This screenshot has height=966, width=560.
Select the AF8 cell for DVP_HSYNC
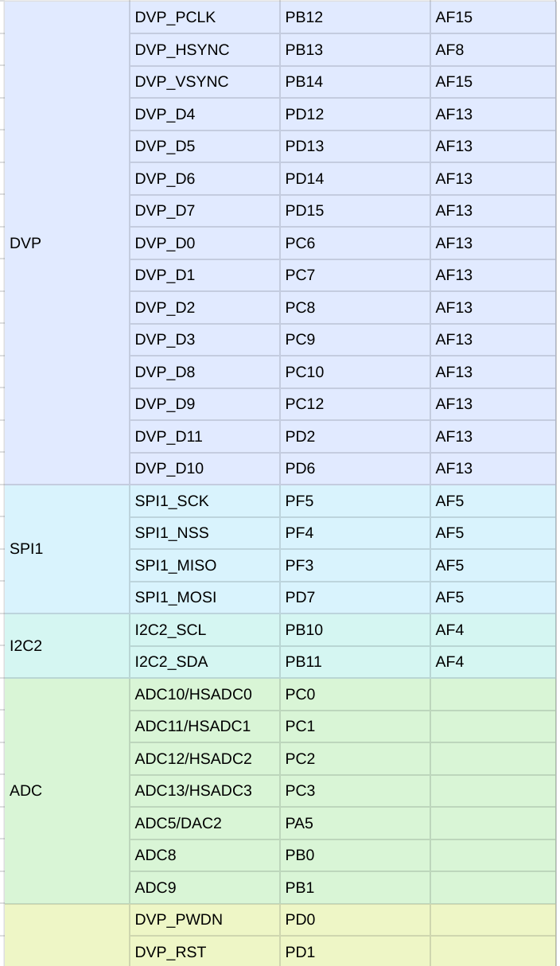click(x=492, y=50)
